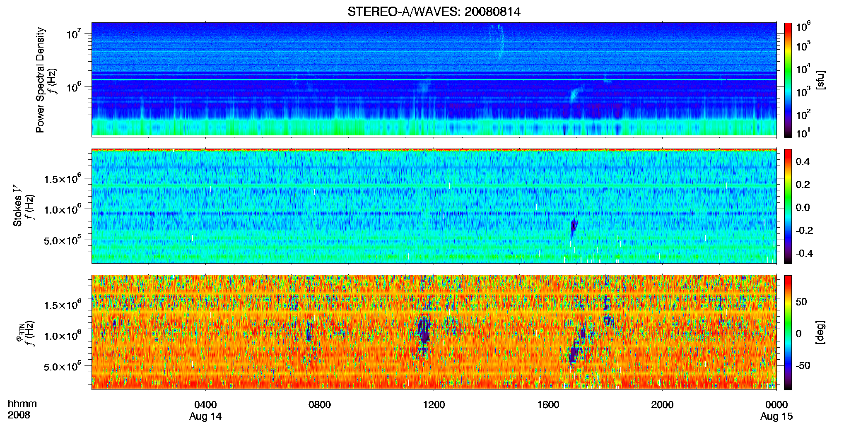The width and height of the screenshot is (868, 447).
Task: Click the 0800 time tick label
Action: pos(320,404)
